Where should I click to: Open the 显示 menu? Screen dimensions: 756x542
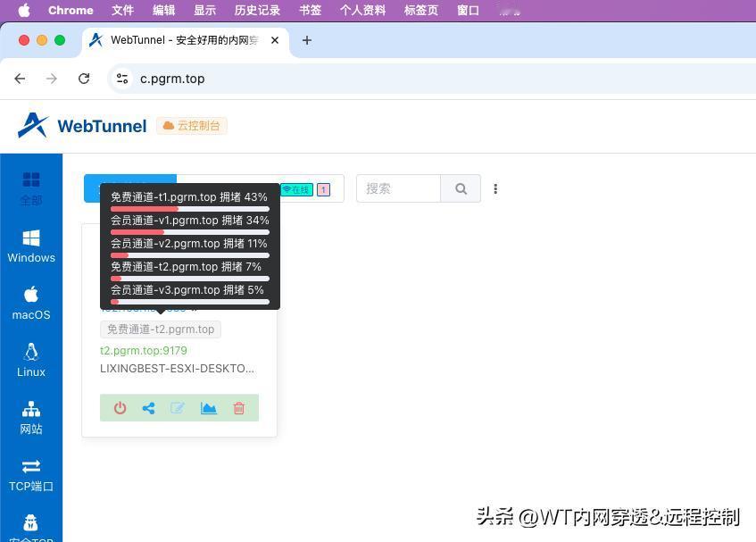point(205,10)
